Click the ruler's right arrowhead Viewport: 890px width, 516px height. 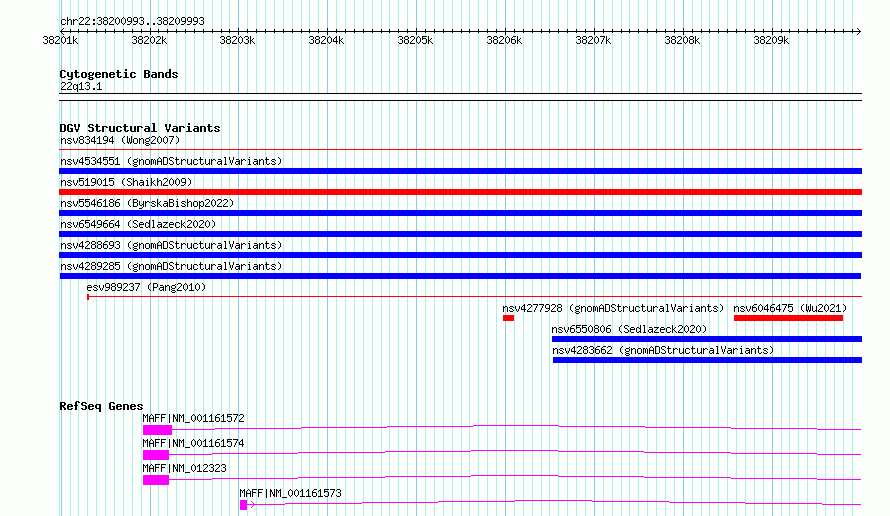pos(858,31)
